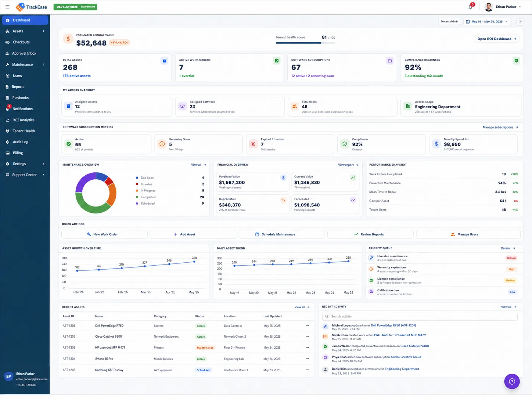Click the Warranty expirations clock icon
The image size is (532, 399).
tap(371, 269)
